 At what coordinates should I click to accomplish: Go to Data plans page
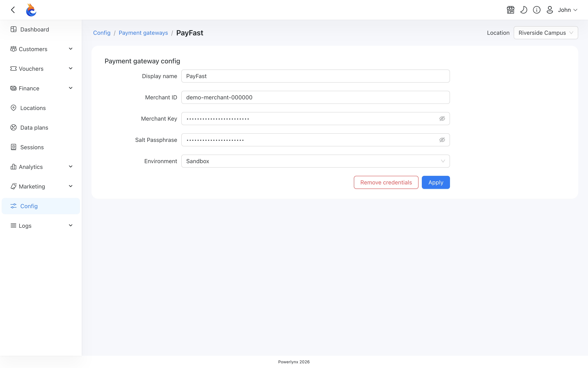(x=41, y=128)
